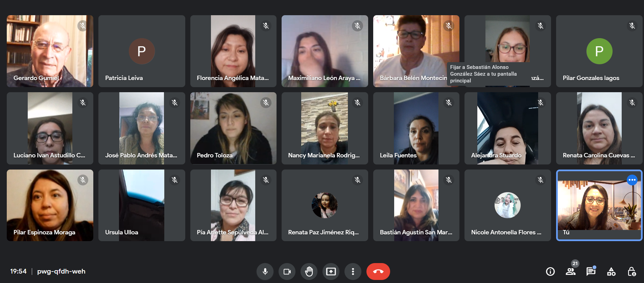Select Nicole Antonella Flores avatar tile

(x=507, y=205)
